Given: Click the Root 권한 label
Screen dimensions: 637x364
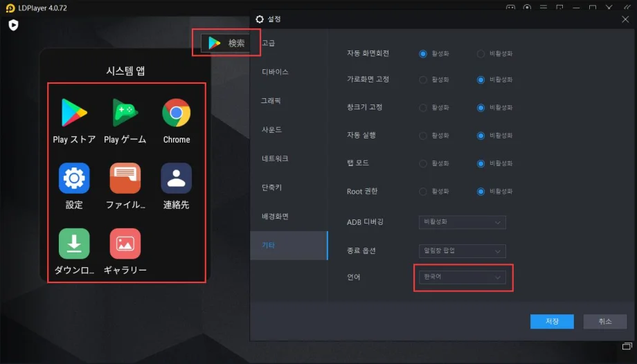Looking at the screenshot, I should click(362, 192).
